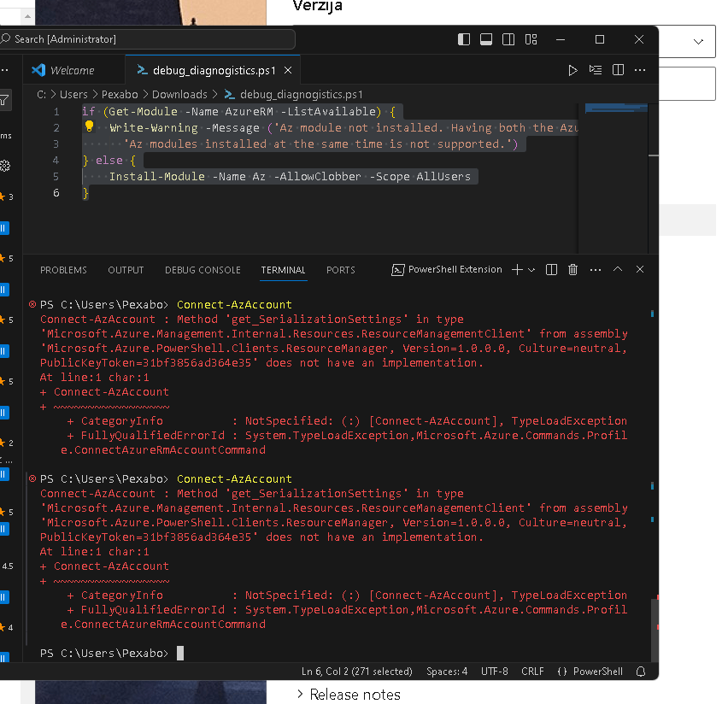Click the Install-Module line of code
Viewport: 728px width, 704px height.
tap(290, 177)
